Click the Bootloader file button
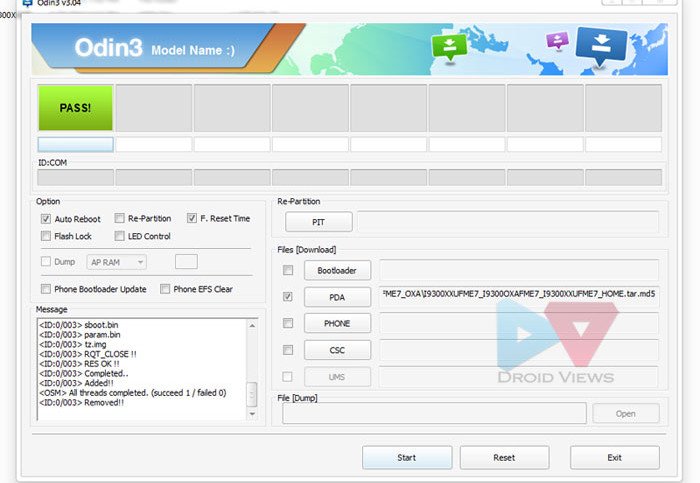Viewport: 700px width, 483px height. tap(337, 270)
